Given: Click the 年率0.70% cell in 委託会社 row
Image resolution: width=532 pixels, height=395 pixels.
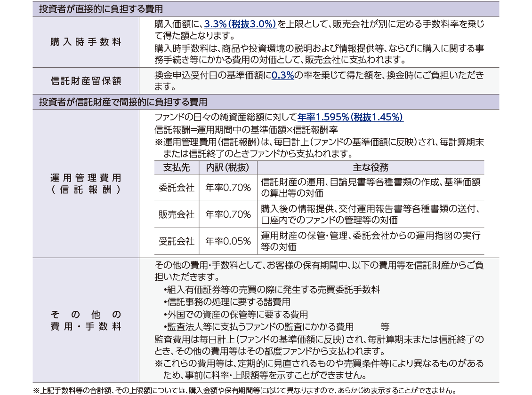Looking at the screenshot, I should pos(228,188).
